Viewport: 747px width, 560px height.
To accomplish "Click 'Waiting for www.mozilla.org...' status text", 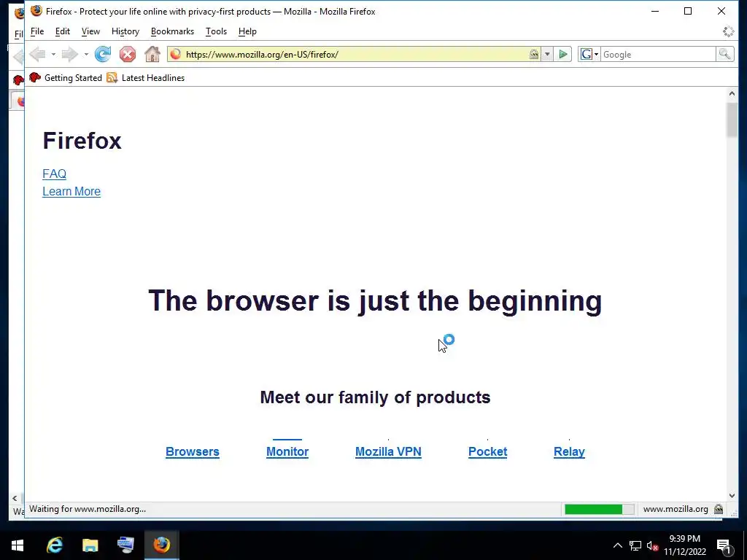I will [88, 509].
